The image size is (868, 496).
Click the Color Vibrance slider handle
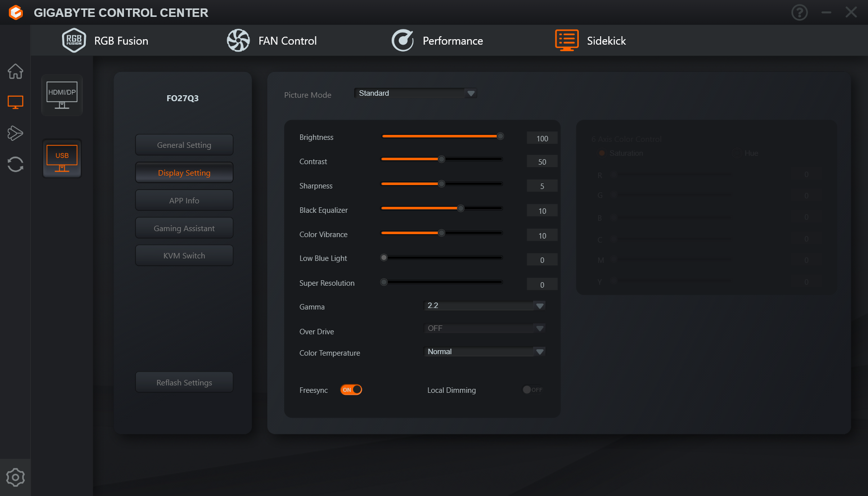(441, 233)
